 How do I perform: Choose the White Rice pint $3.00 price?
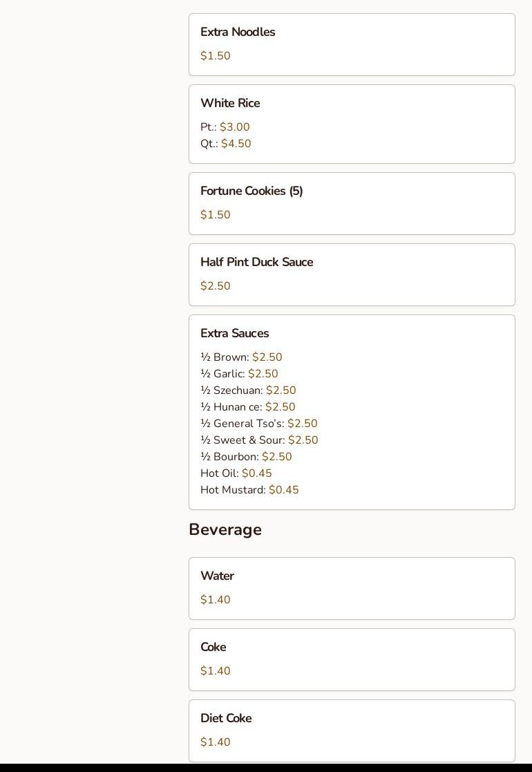point(234,127)
